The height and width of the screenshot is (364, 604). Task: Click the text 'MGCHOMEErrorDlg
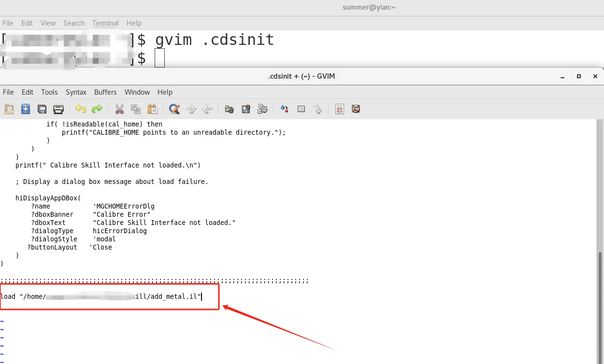point(124,206)
